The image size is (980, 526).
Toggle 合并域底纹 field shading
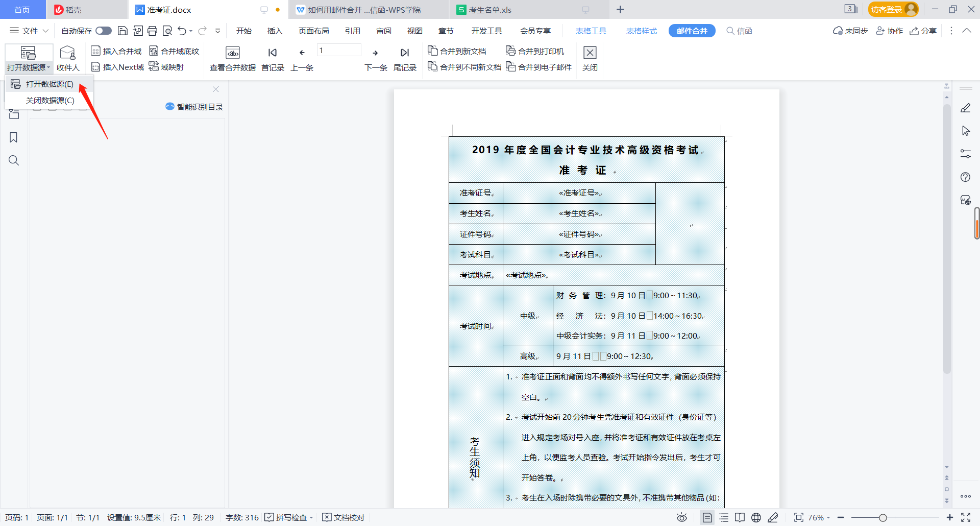click(x=174, y=51)
